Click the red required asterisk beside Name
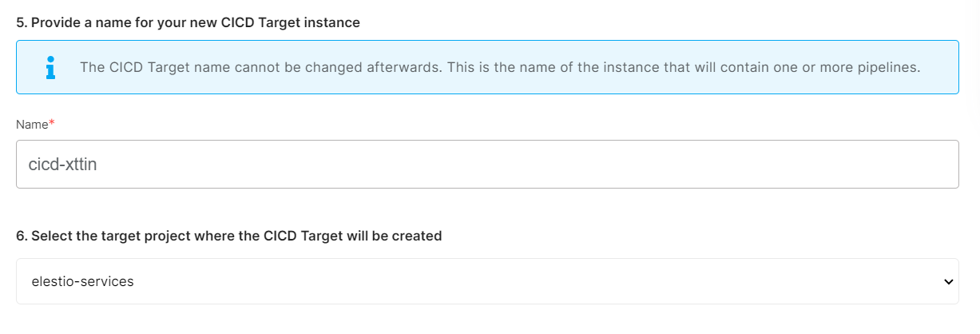980x334 pixels. [52, 123]
